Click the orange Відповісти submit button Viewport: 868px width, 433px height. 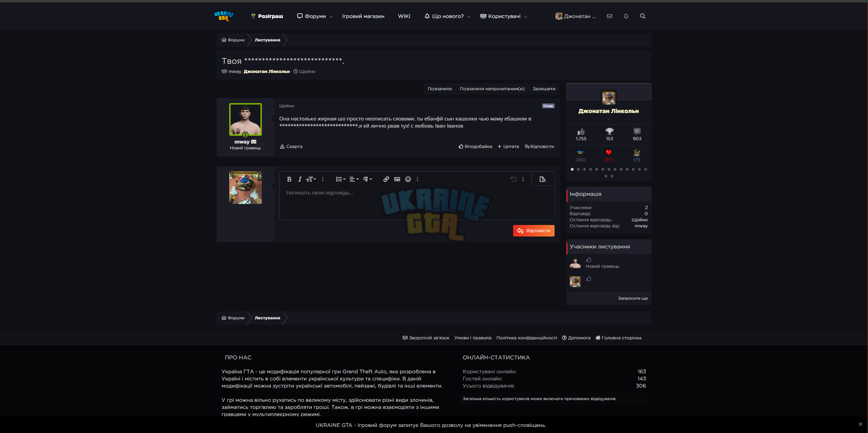point(534,231)
